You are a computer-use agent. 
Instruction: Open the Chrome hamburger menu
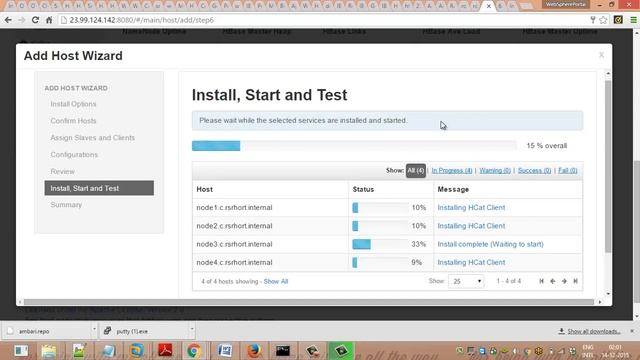(x=633, y=20)
